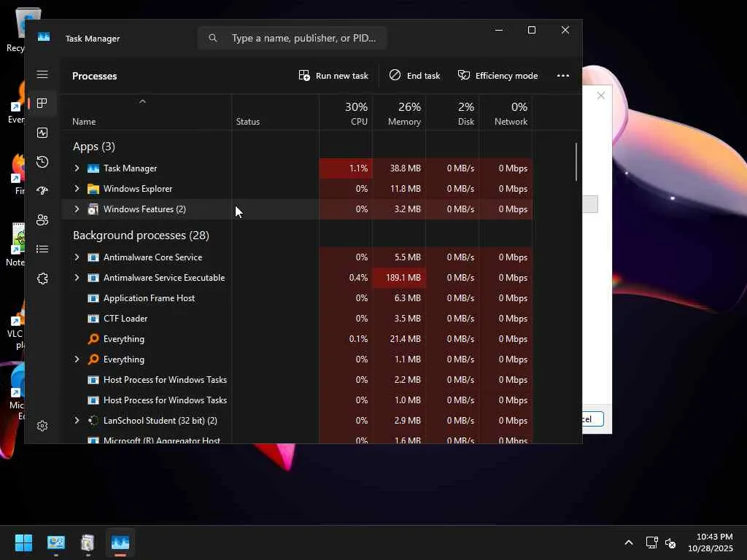Click the search magnifier icon

(213, 38)
